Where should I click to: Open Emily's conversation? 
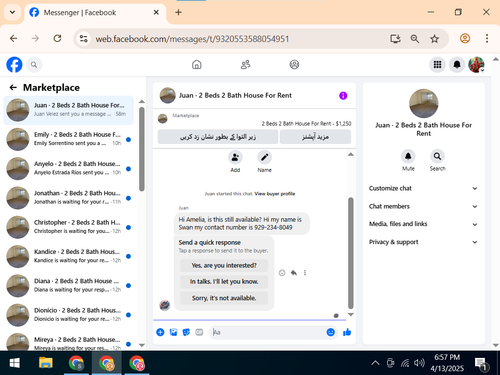[x=69, y=139]
